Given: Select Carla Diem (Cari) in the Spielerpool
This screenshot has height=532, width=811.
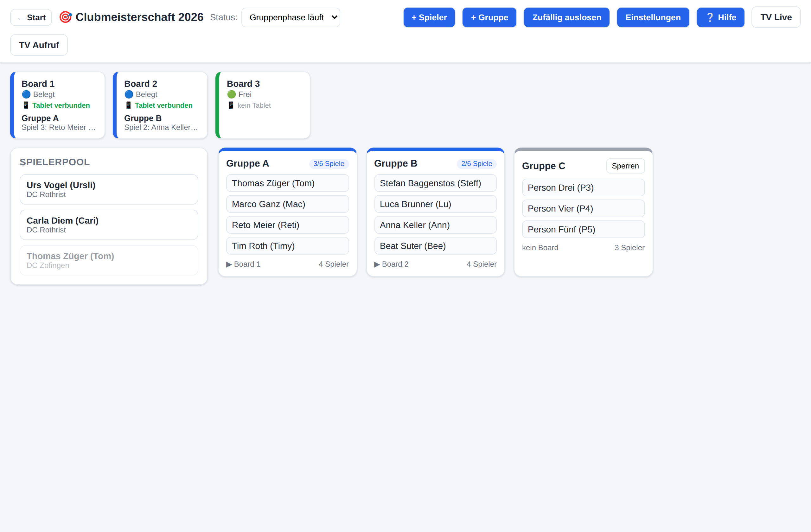Looking at the screenshot, I should tap(109, 225).
